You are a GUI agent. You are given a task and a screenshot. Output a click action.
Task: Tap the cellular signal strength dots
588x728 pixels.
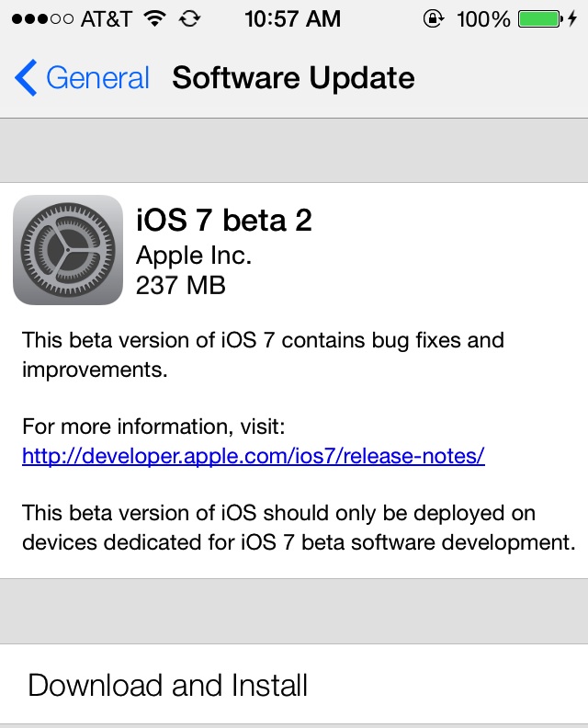pyautogui.click(x=42, y=19)
